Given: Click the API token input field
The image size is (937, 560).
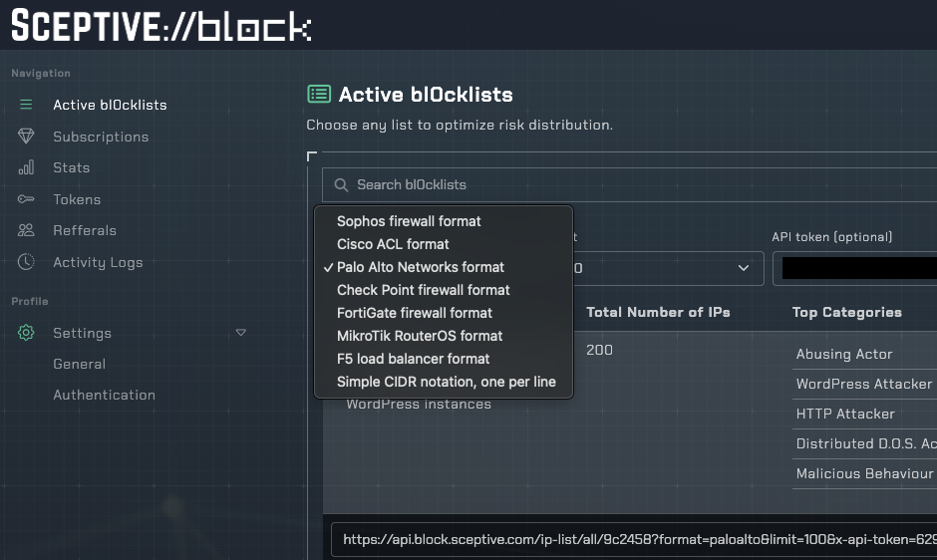Looking at the screenshot, I should 857,268.
